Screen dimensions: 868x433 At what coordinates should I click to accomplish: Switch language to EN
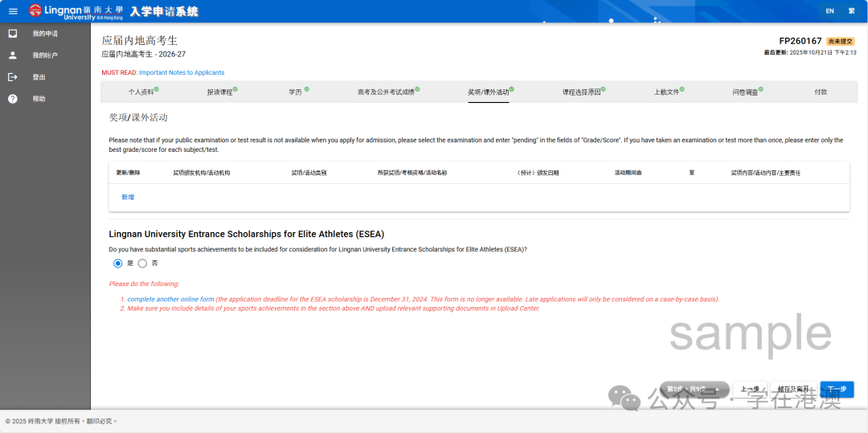point(829,11)
